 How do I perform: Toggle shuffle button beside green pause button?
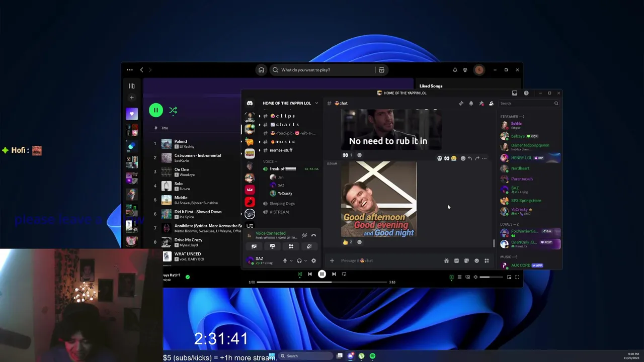click(173, 110)
